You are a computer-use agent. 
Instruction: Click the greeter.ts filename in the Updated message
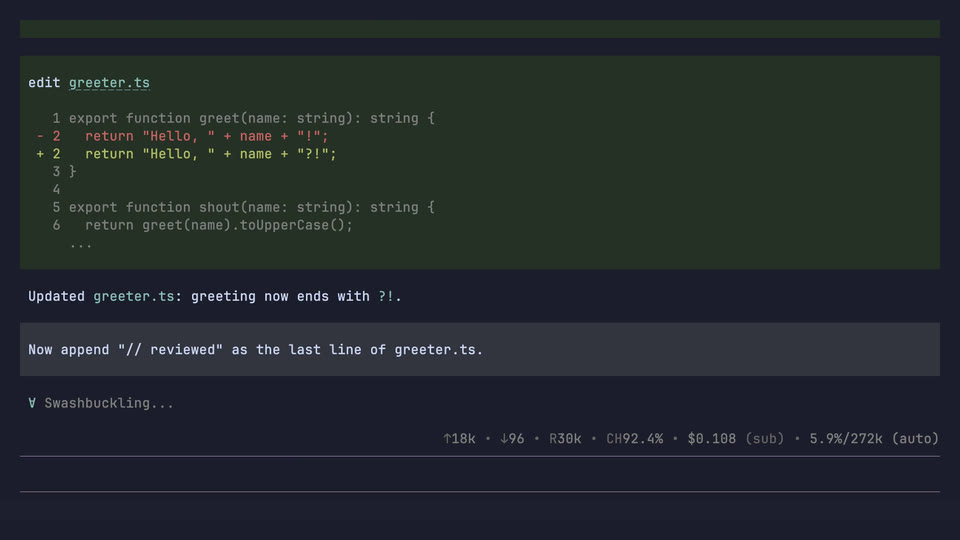[x=133, y=296]
